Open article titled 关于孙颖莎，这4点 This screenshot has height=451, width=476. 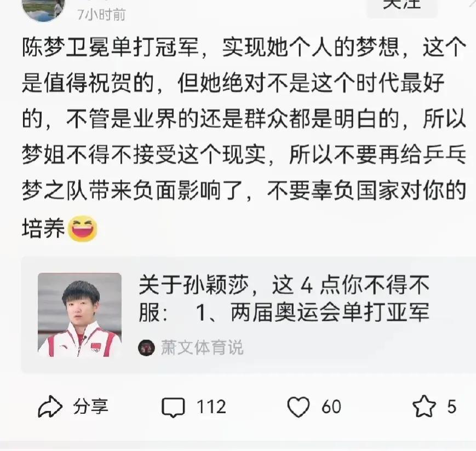284,298
